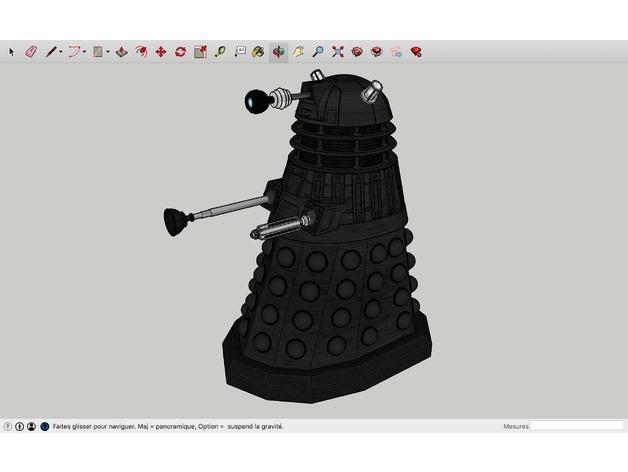The width and height of the screenshot is (628, 472).
Task: Open the Line tool dropdown arrow
Action: (61, 52)
